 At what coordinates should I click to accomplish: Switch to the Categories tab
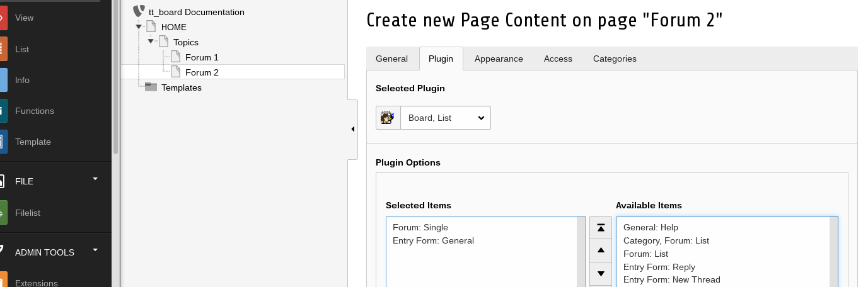click(x=615, y=59)
